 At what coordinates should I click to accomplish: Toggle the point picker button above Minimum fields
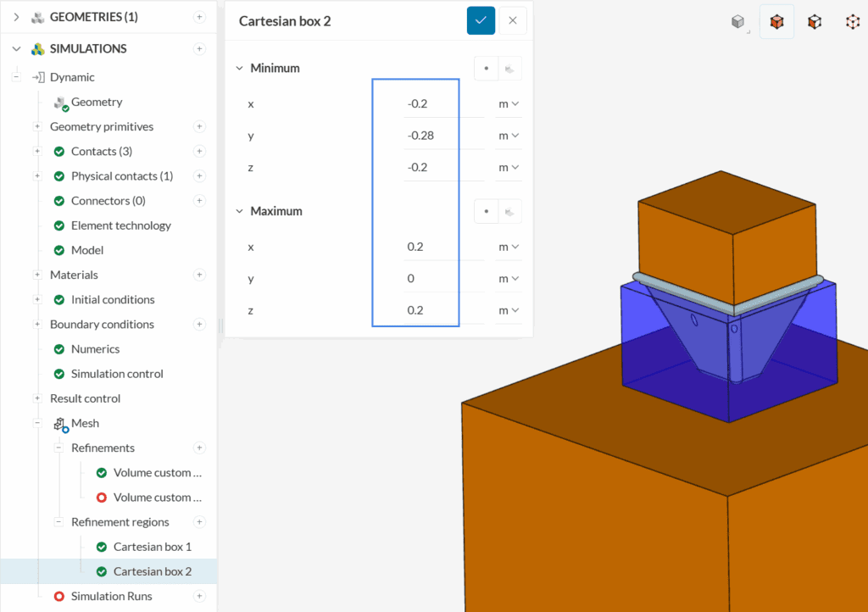coord(486,68)
